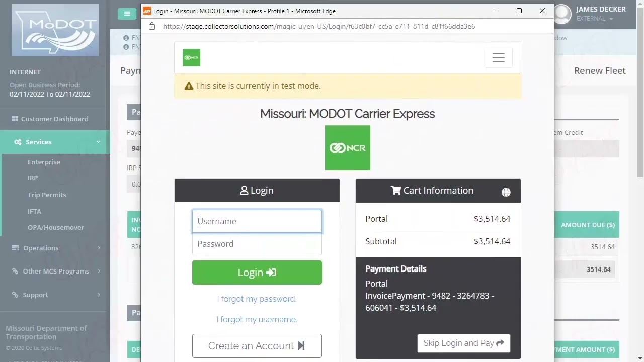Close the login popup window
Screen dimensions: 644x362
542,11
